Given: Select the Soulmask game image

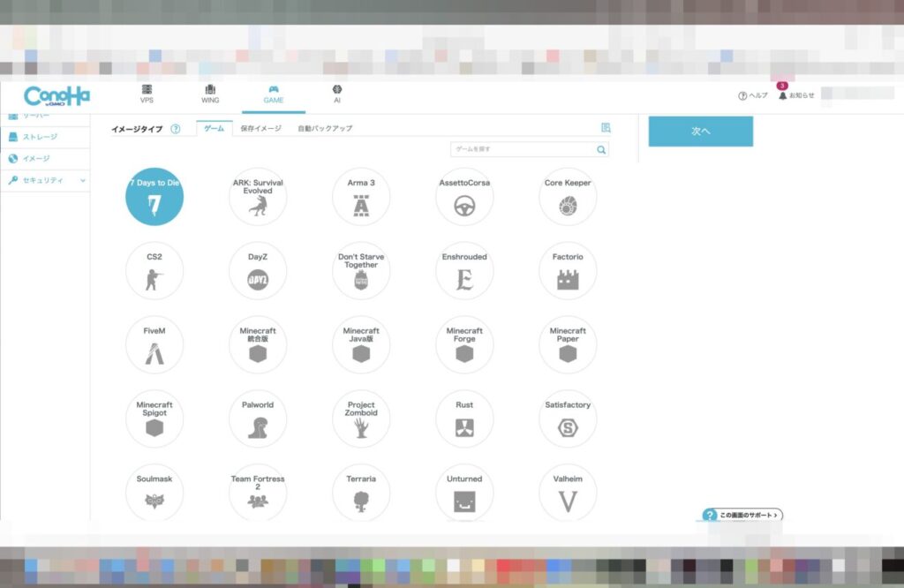Looking at the screenshot, I should (154, 493).
